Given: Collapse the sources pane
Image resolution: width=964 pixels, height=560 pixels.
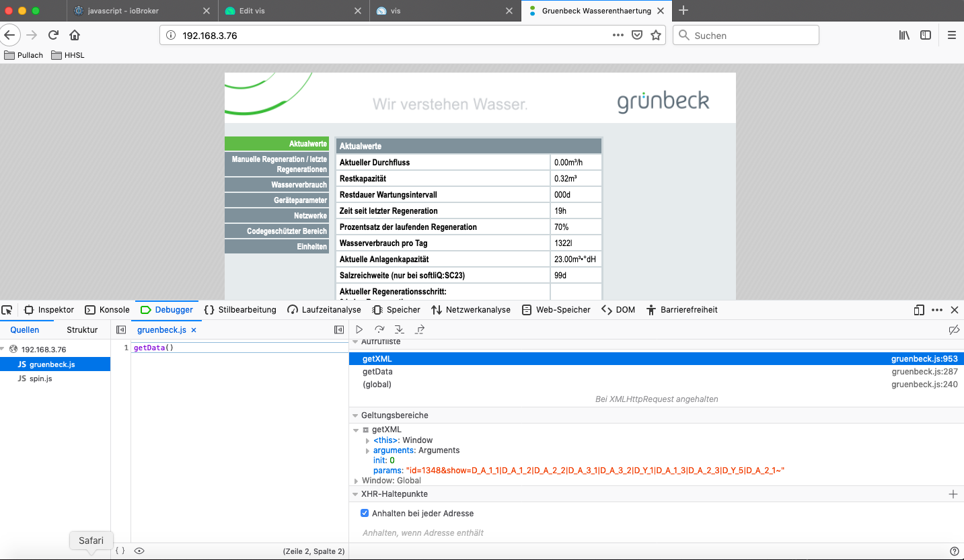Looking at the screenshot, I should [121, 330].
